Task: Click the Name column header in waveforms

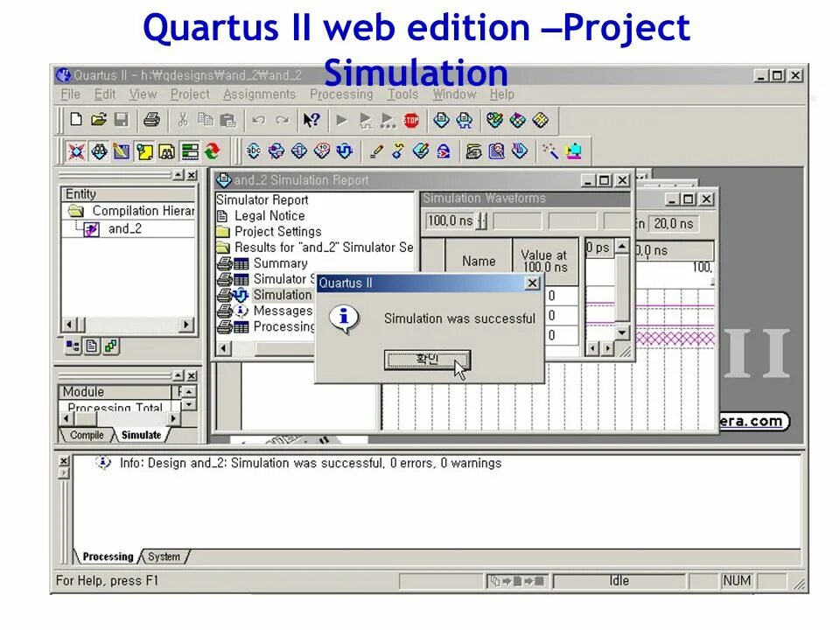Action: pos(479,261)
